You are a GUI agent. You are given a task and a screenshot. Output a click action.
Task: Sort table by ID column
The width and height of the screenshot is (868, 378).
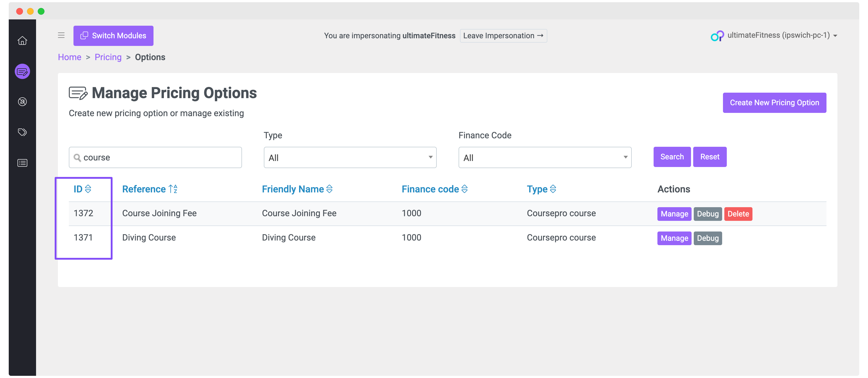pyautogui.click(x=82, y=189)
